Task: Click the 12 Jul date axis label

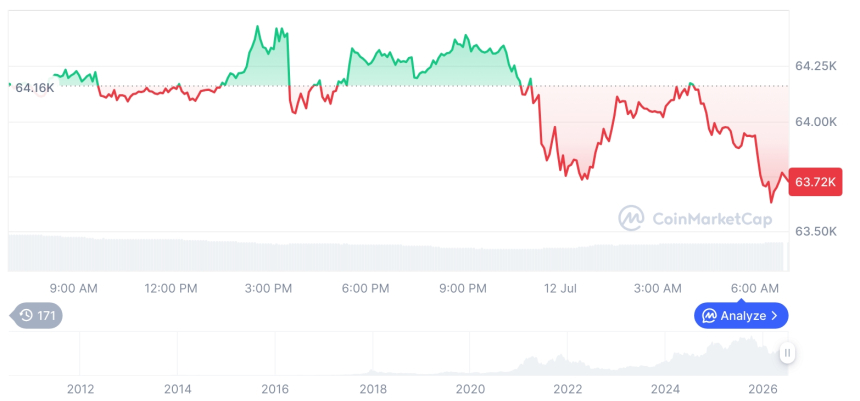Action: click(x=561, y=288)
